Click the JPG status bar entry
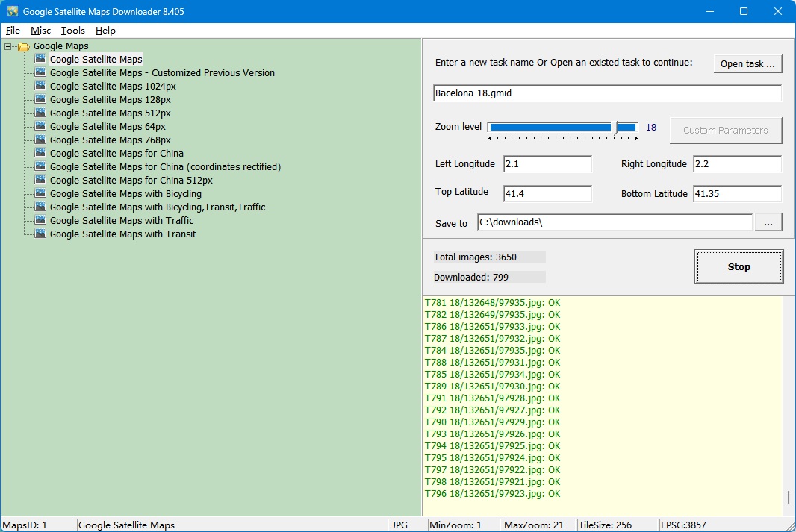Viewport: 796px width, 532px height. [408, 525]
